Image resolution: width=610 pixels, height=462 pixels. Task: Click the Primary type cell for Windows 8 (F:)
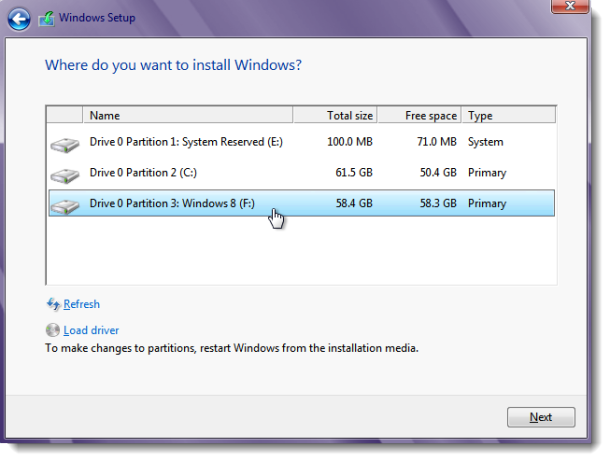[487, 203]
